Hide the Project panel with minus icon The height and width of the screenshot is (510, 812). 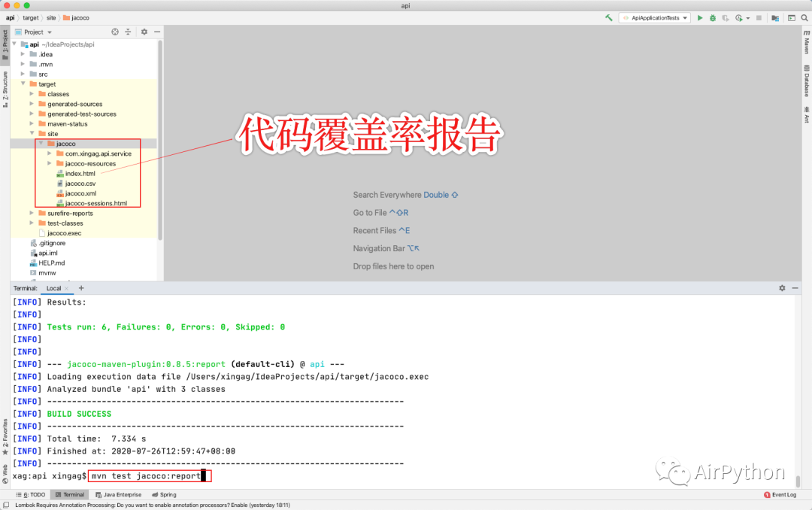[157, 32]
